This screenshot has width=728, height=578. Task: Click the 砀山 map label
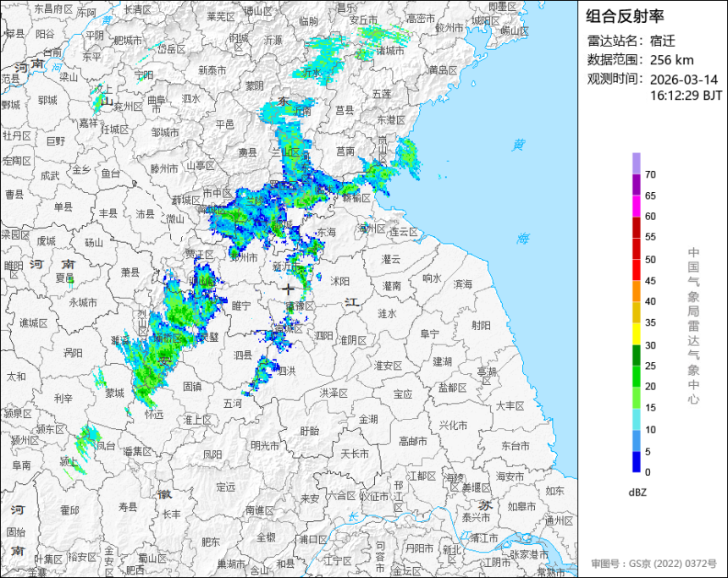(x=93, y=242)
